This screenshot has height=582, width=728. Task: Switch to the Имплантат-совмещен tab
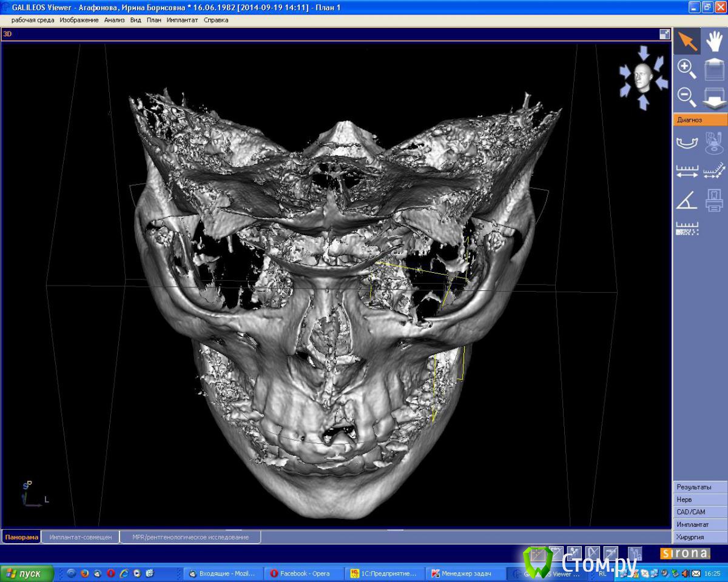pos(81,537)
